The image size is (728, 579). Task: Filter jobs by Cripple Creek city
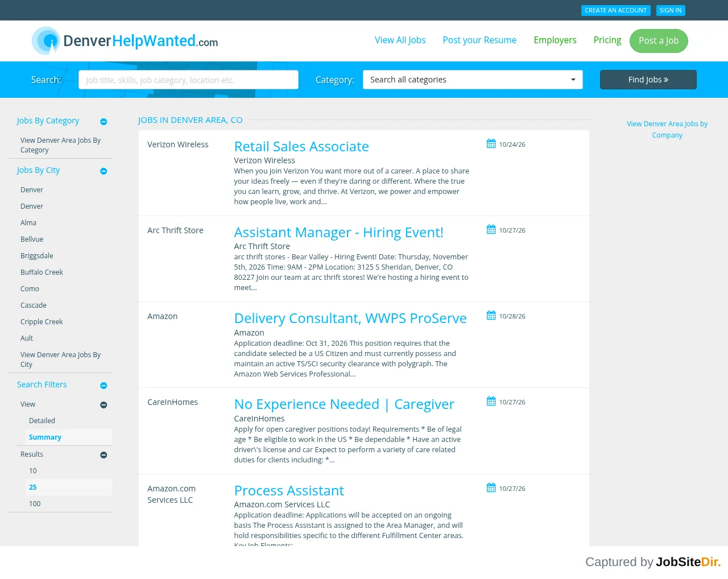point(42,322)
